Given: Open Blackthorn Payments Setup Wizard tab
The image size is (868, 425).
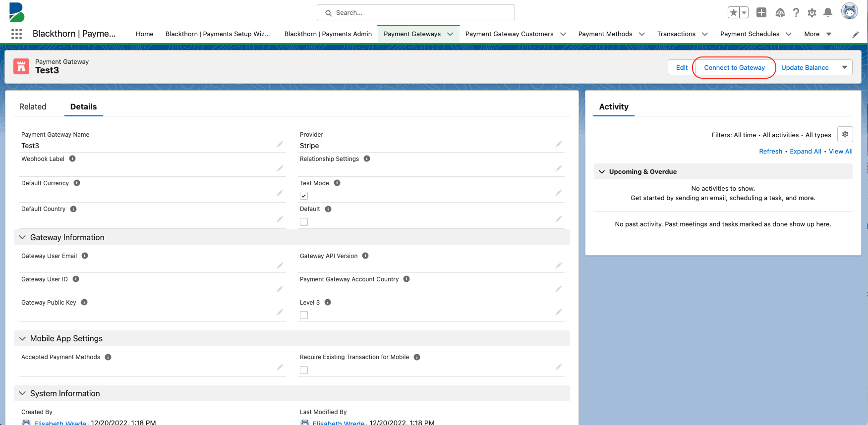Looking at the screenshot, I should pos(218,34).
